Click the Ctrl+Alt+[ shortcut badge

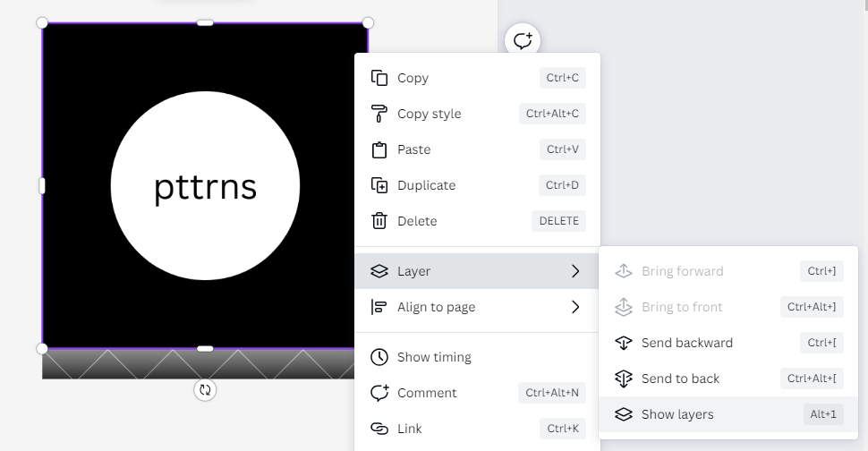812,379
